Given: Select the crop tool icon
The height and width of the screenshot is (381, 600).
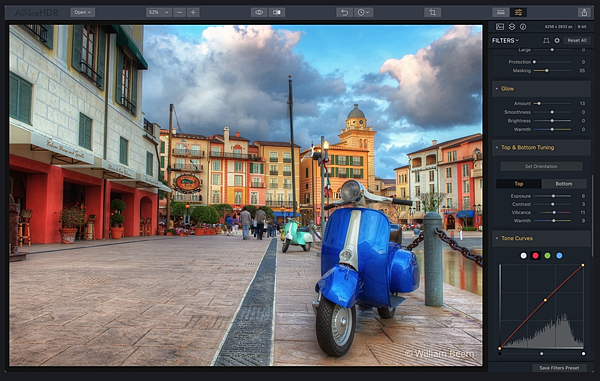Looking at the screenshot, I should 432,12.
